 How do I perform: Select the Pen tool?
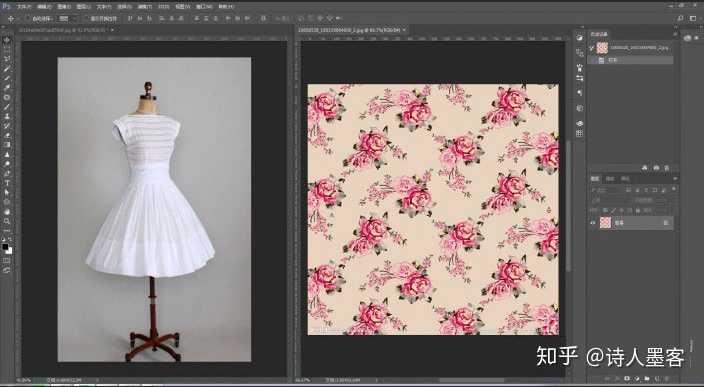click(7, 173)
